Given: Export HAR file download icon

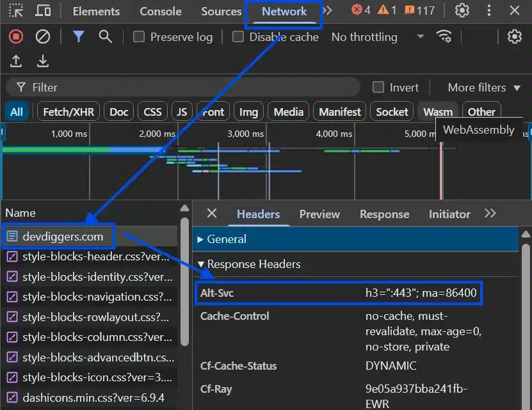Looking at the screenshot, I should point(43,61).
